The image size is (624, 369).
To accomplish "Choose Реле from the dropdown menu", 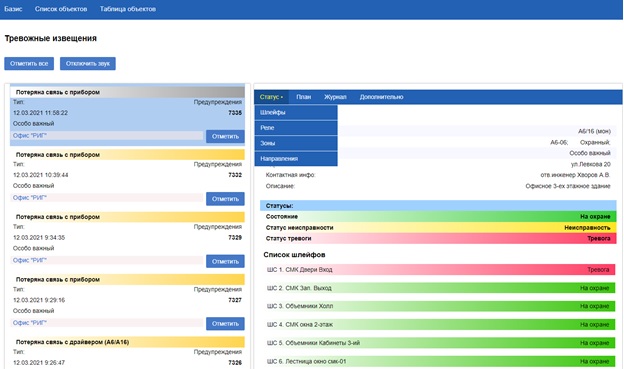I will (x=296, y=128).
